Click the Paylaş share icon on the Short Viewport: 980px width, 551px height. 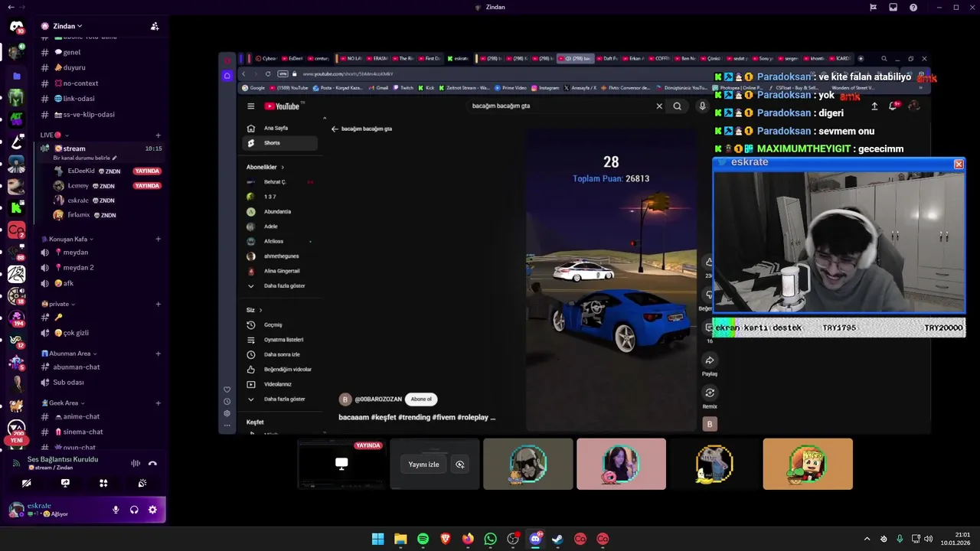tap(710, 360)
